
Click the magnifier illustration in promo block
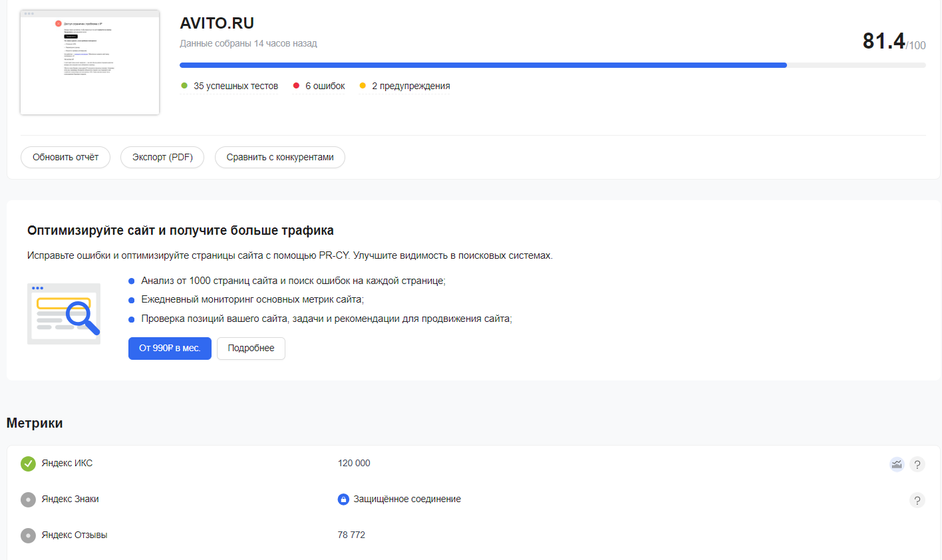(64, 314)
